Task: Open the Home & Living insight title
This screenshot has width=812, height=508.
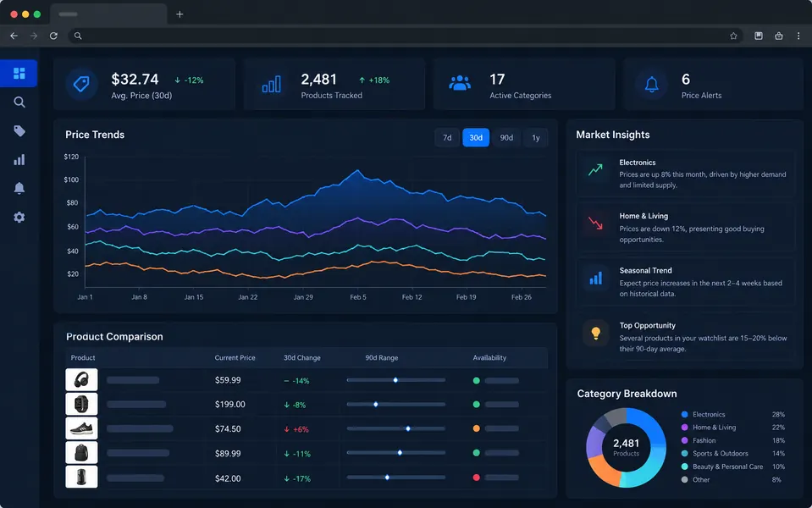Action: 644,216
